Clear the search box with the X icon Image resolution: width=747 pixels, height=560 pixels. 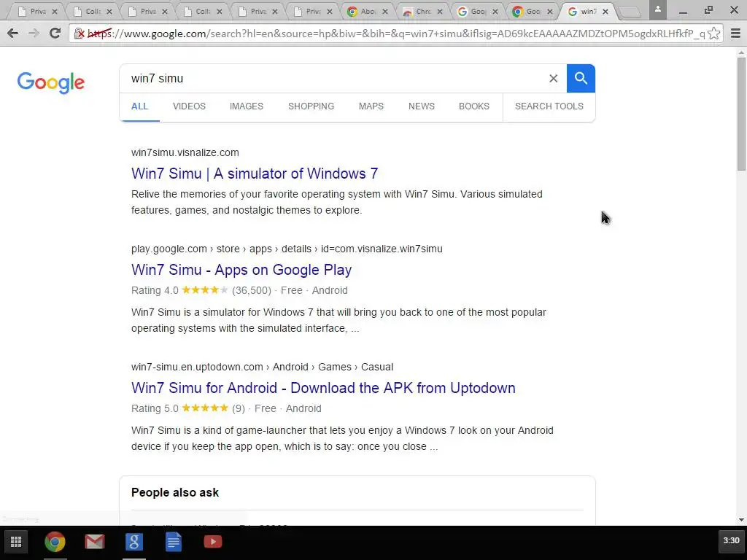[553, 78]
